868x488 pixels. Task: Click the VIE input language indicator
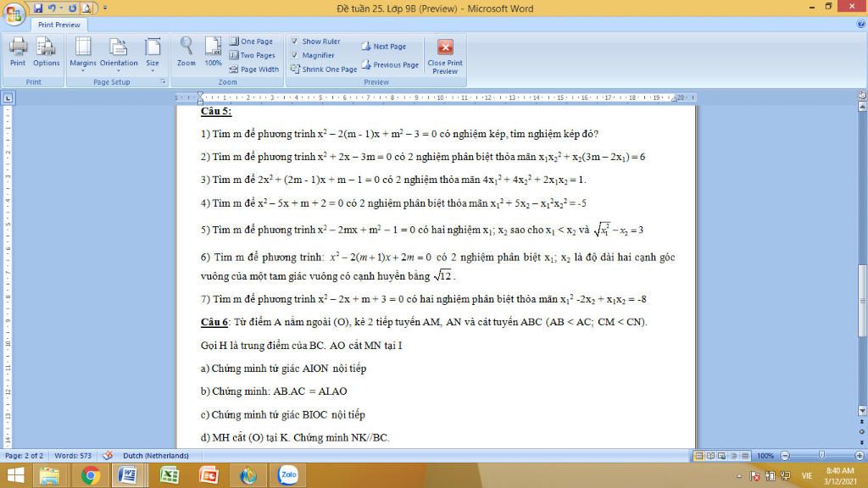(807, 476)
